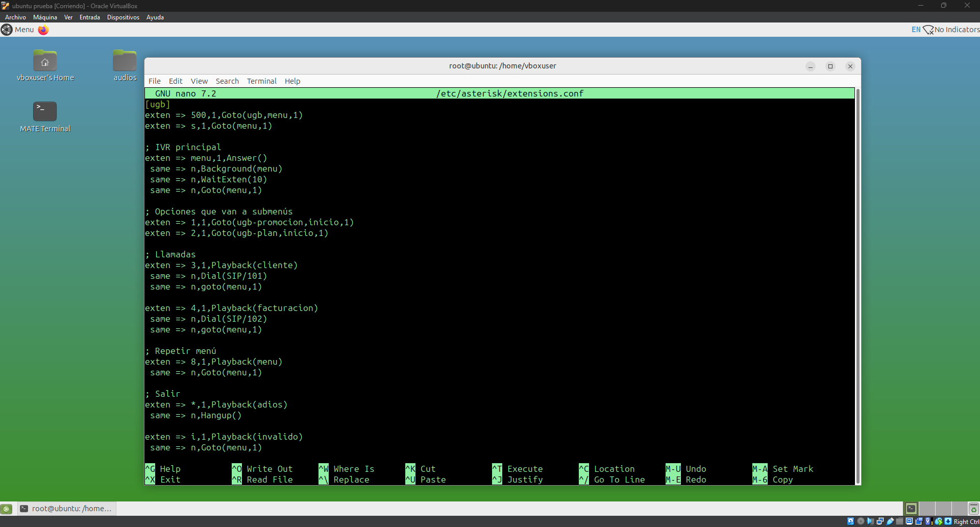Close the root@ubuntu terminal window
980x527 pixels.
click(x=850, y=66)
